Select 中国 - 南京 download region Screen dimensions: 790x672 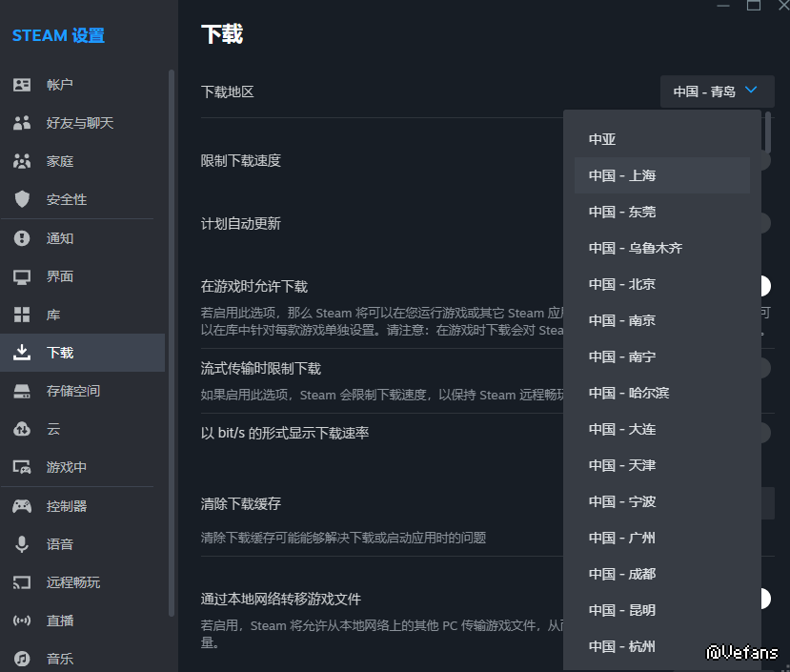pyautogui.click(x=662, y=320)
